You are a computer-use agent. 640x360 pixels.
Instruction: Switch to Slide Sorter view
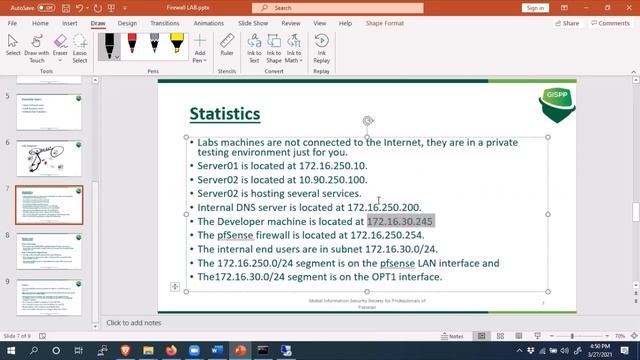pyautogui.click(x=500, y=336)
